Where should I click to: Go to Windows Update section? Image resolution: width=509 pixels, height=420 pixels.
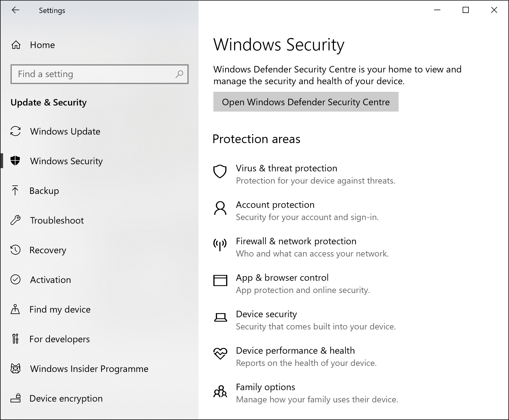coord(65,132)
